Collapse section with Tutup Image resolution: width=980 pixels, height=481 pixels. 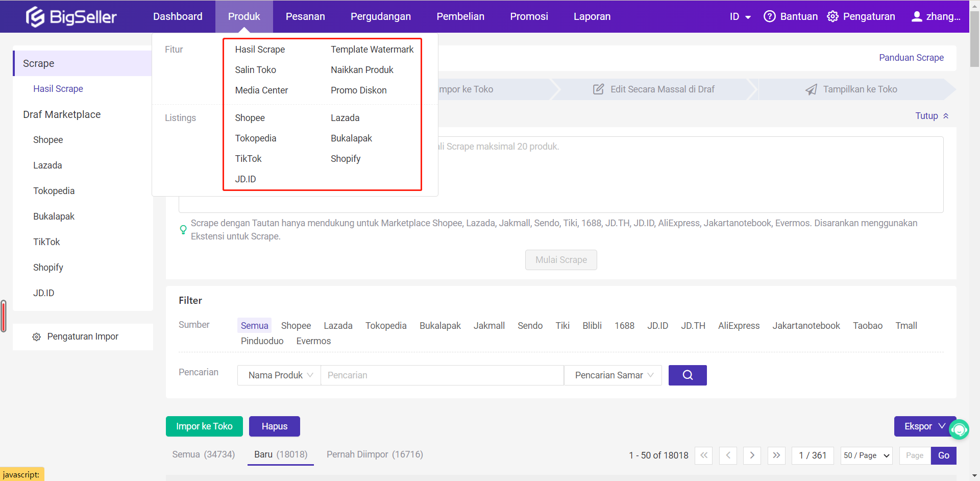pos(932,116)
